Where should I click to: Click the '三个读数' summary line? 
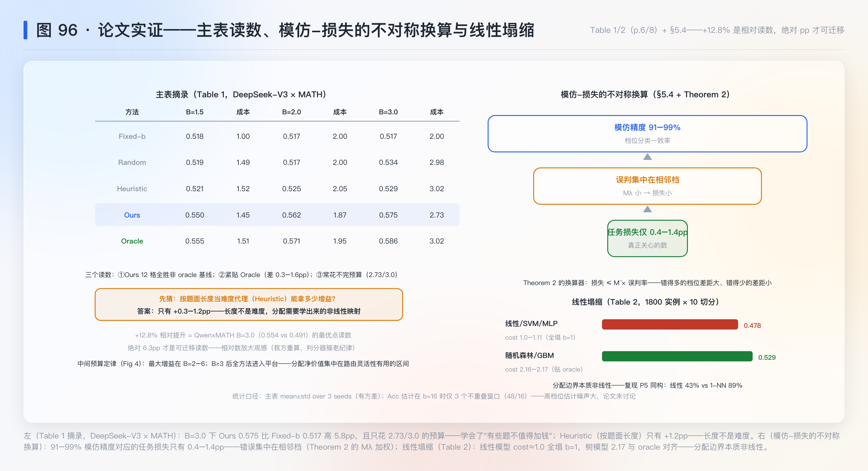(x=241, y=275)
